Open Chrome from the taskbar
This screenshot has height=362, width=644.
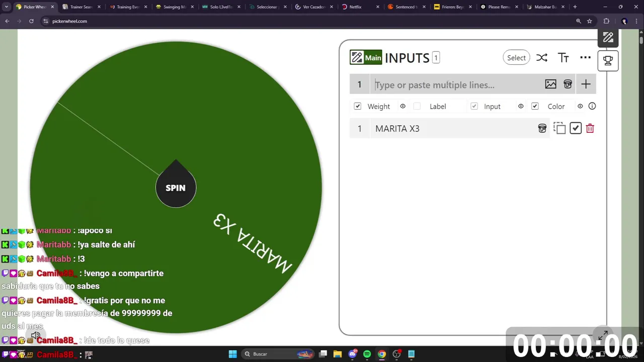[382, 354]
